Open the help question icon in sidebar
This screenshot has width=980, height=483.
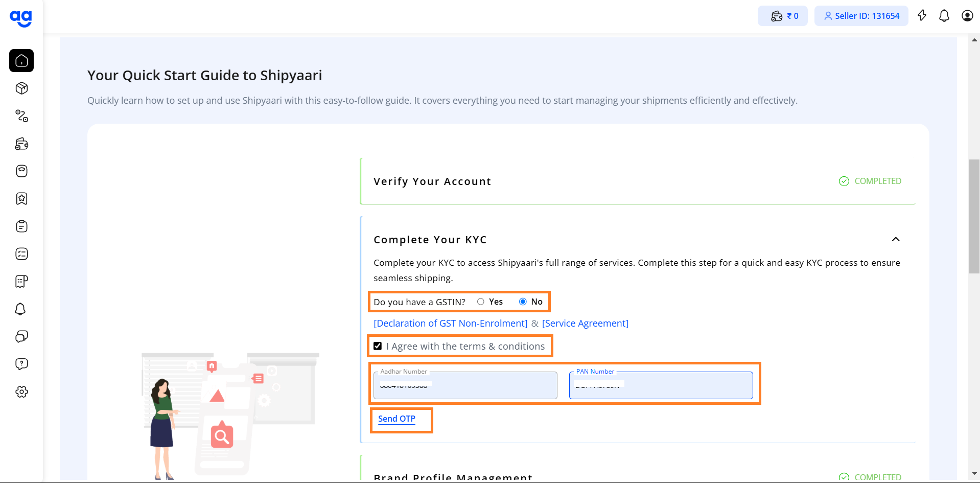21,364
